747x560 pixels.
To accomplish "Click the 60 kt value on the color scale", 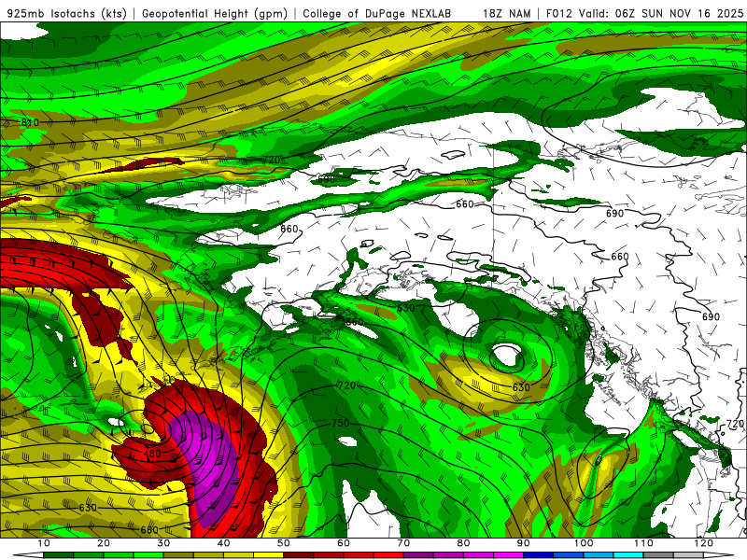I will pos(344,543).
